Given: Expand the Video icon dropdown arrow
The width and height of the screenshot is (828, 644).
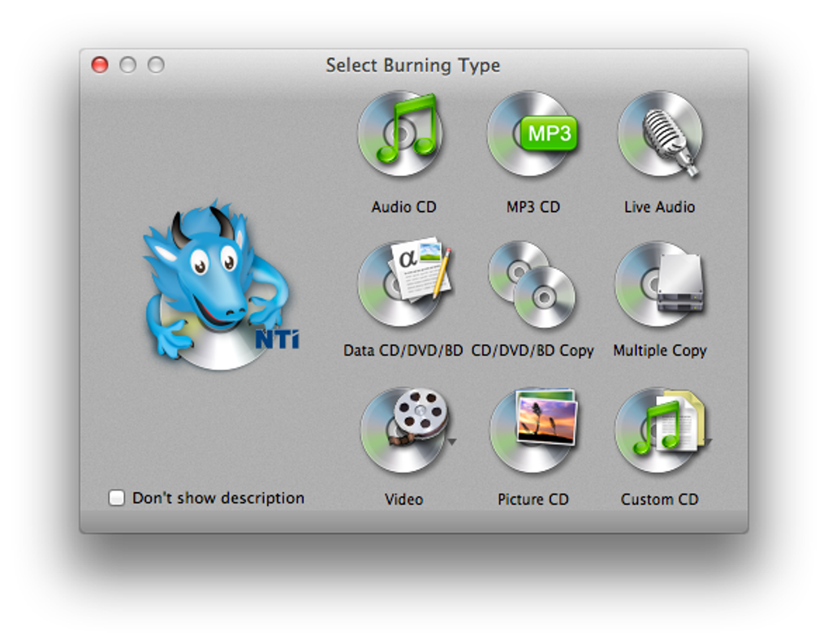Looking at the screenshot, I should [x=452, y=442].
